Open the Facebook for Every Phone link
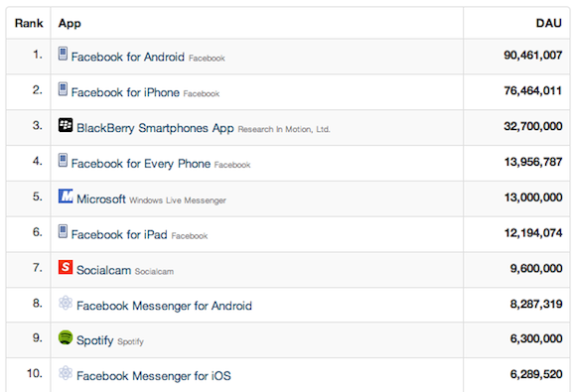Image resolution: width=576 pixels, height=392 pixels. click(141, 164)
